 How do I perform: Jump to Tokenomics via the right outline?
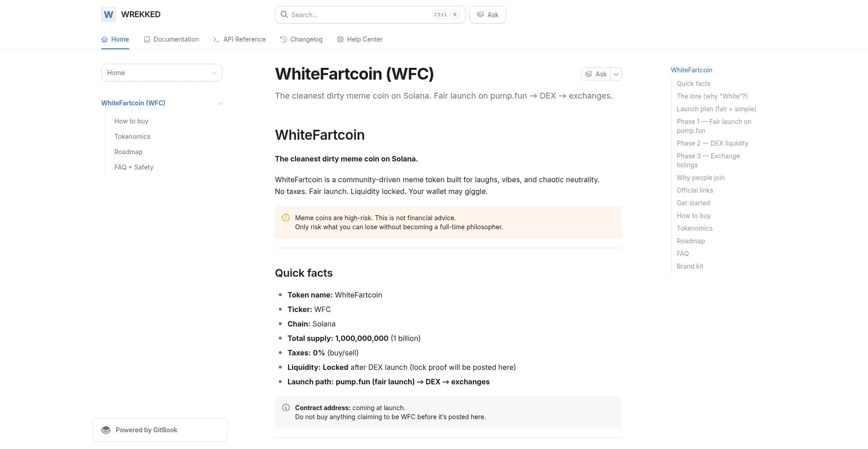(x=694, y=228)
